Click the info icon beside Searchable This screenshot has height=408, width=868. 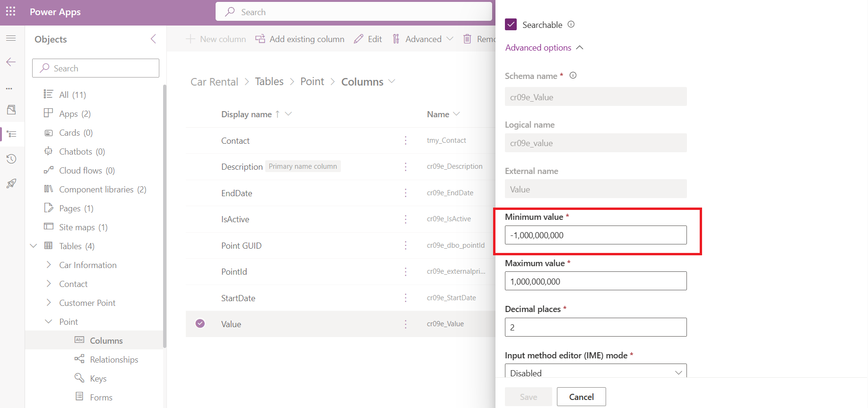[571, 24]
